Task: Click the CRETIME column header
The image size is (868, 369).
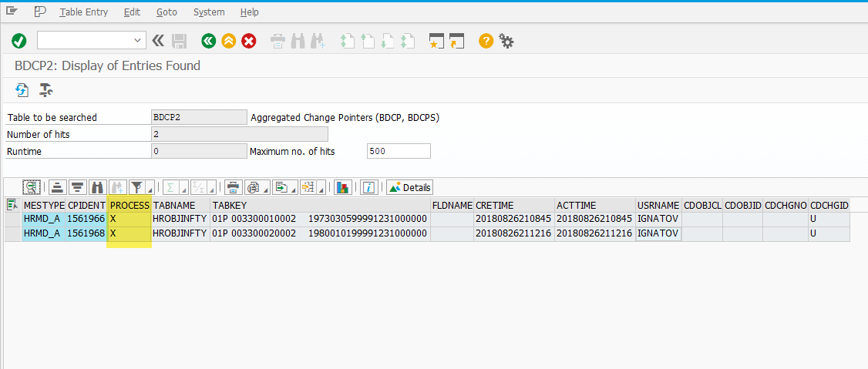Action: 514,205
